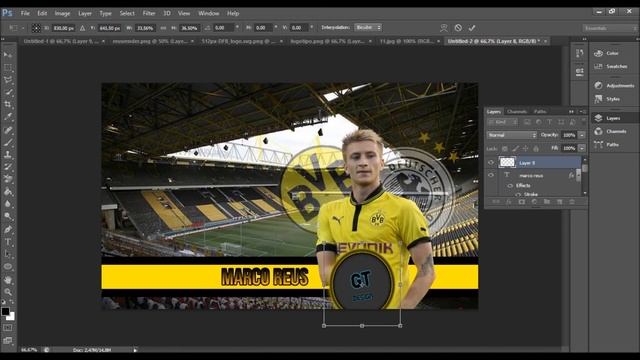Open the add layer style fx button
640x360 pixels.
tap(509, 202)
